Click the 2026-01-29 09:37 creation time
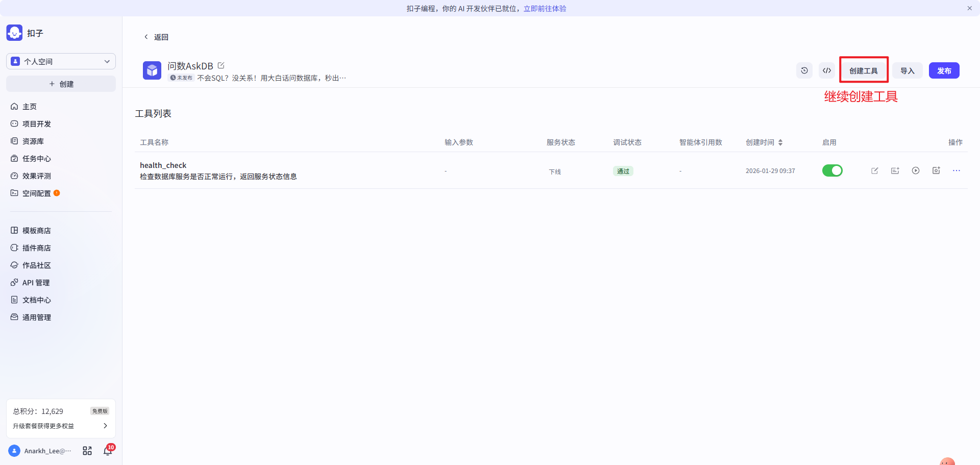The image size is (980, 465). pyautogui.click(x=770, y=171)
